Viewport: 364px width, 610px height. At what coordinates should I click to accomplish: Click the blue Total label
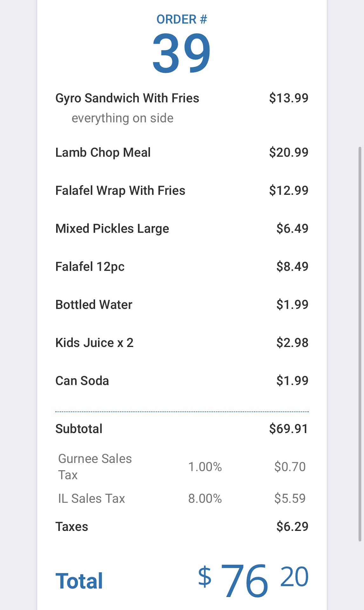tap(79, 581)
